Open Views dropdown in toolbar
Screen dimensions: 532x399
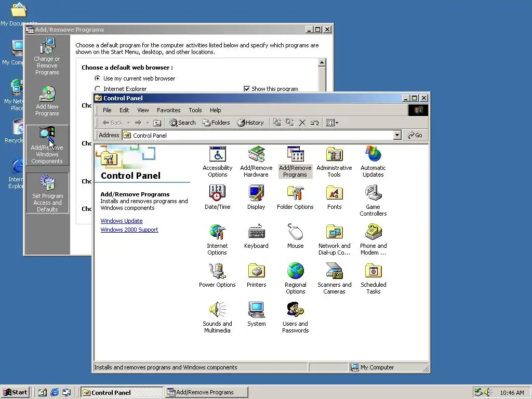(332, 123)
